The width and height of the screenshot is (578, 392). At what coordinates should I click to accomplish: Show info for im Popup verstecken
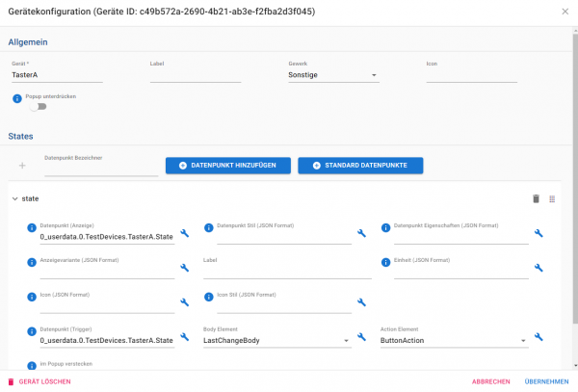tap(32, 365)
